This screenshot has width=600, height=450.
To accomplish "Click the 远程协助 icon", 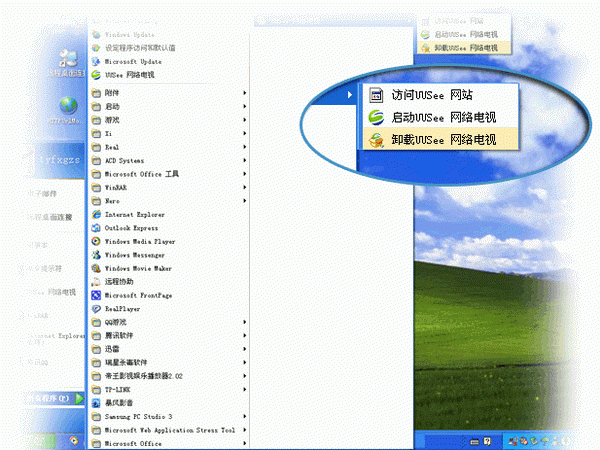I will point(96,282).
